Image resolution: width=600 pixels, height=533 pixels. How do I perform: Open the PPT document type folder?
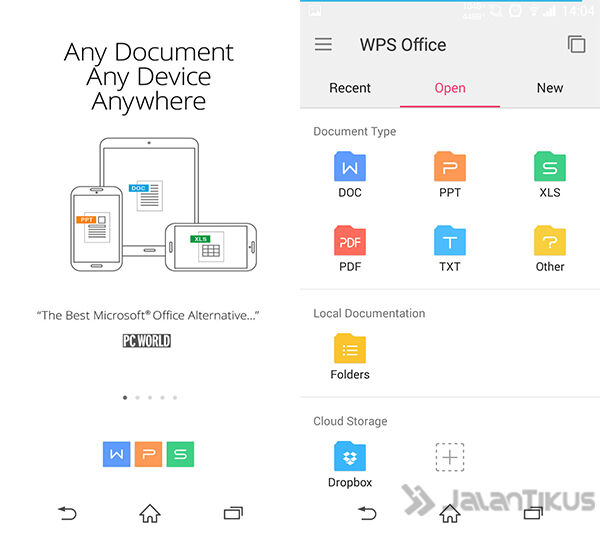(x=450, y=174)
